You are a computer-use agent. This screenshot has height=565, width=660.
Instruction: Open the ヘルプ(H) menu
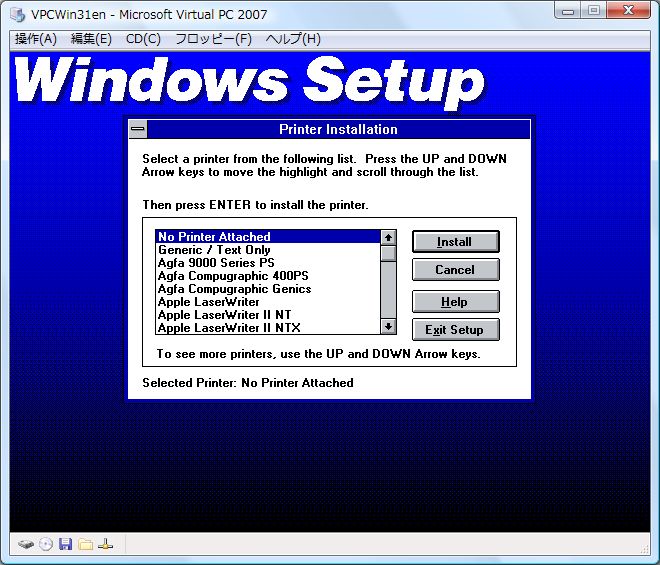[x=293, y=39]
